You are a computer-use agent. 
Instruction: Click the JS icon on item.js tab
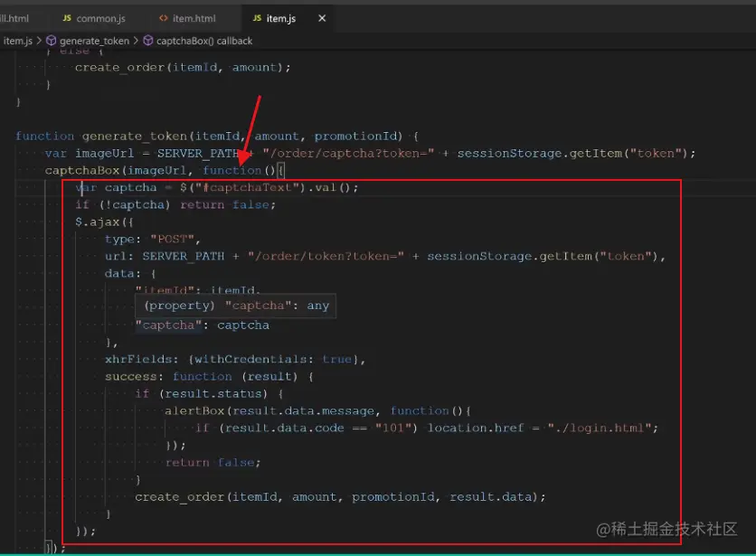pos(257,18)
